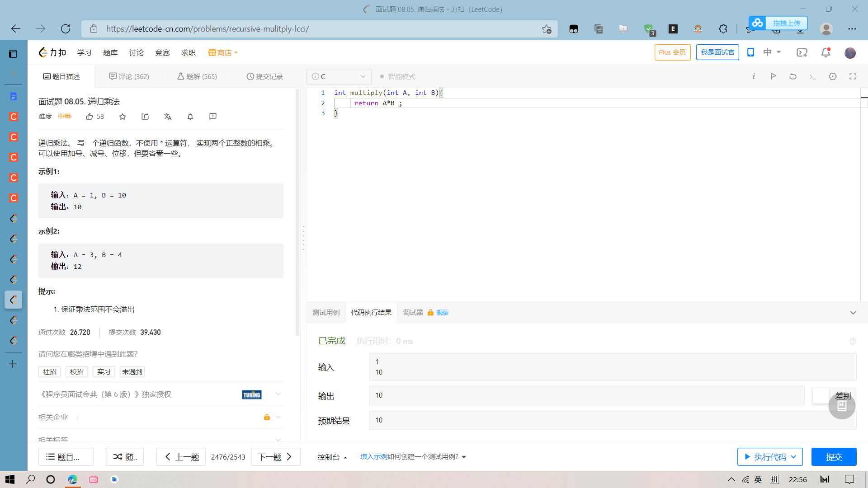Image resolution: width=868 pixels, height=488 pixels.
Task: Click the browser refresh button
Action: point(66,29)
